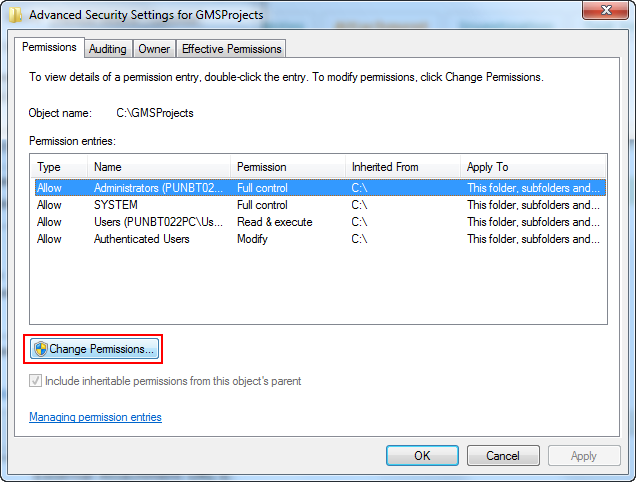Open the Owner tab

coord(154,48)
